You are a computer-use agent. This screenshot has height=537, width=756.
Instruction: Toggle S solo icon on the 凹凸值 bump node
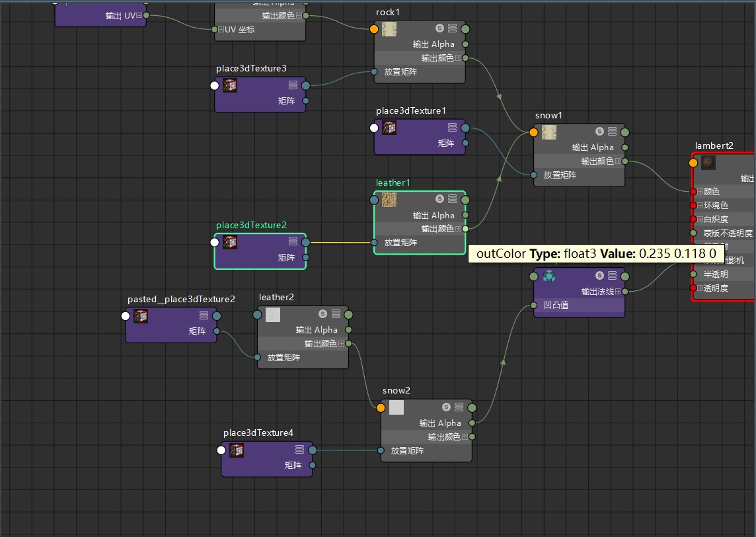point(599,276)
